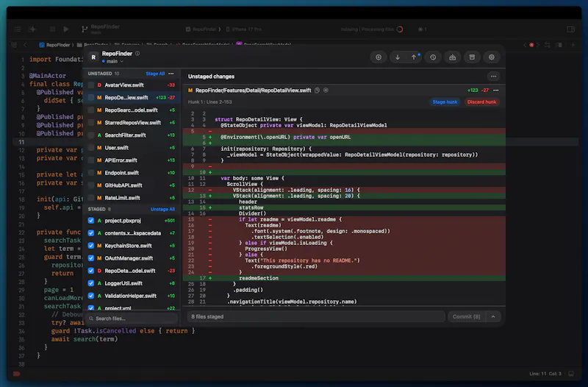
Task: Uncheck OAuthManager.swift checkbox
Action: click(x=91, y=258)
